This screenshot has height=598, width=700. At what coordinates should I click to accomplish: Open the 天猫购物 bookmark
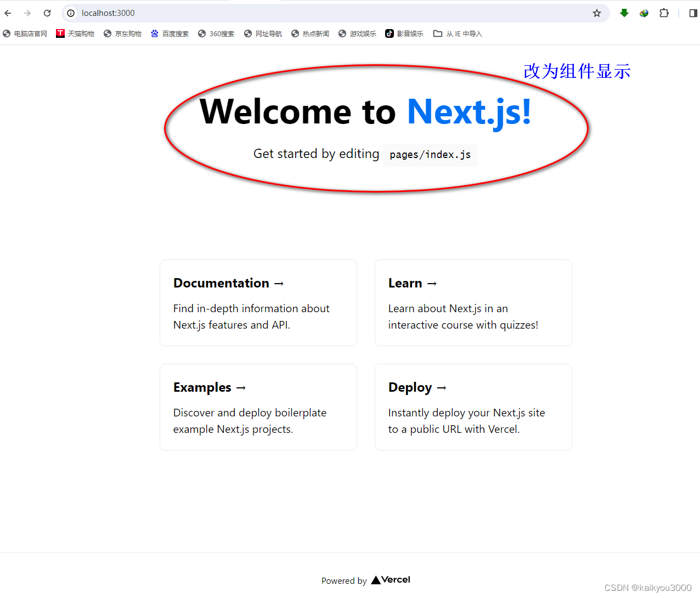coord(75,33)
